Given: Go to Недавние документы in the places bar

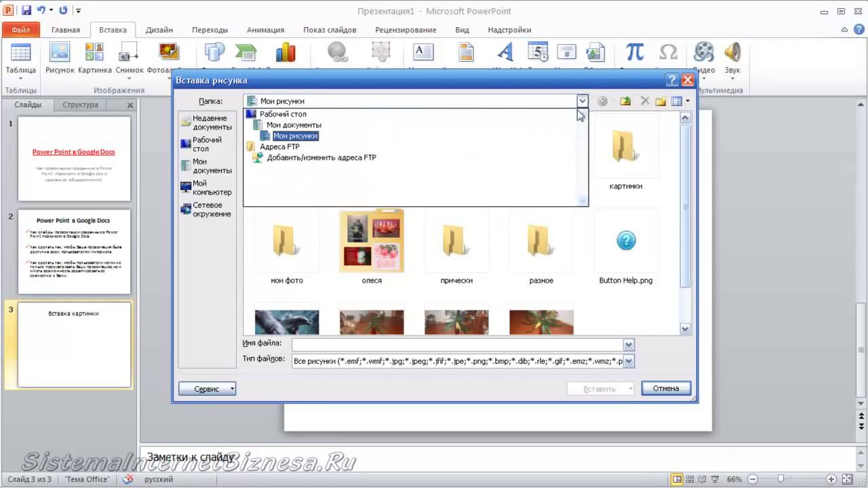Looking at the screenshot, I should click(x=206, y=123).
